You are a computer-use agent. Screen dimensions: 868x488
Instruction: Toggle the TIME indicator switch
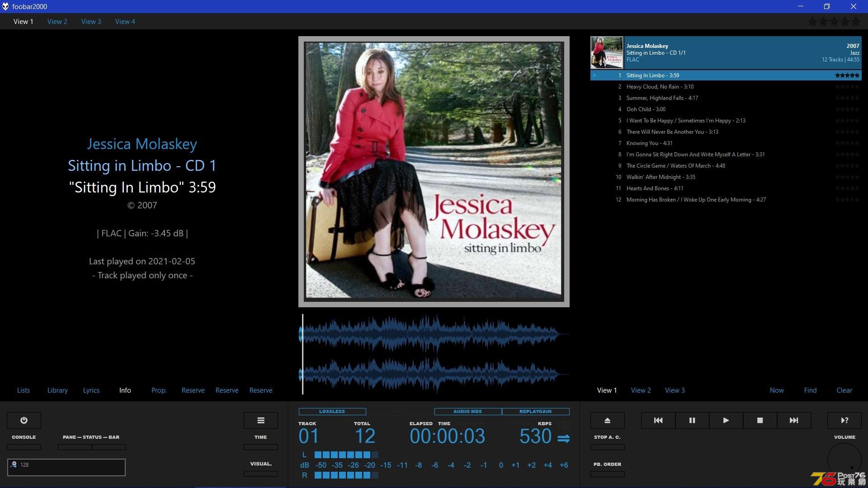pos(261,447)
